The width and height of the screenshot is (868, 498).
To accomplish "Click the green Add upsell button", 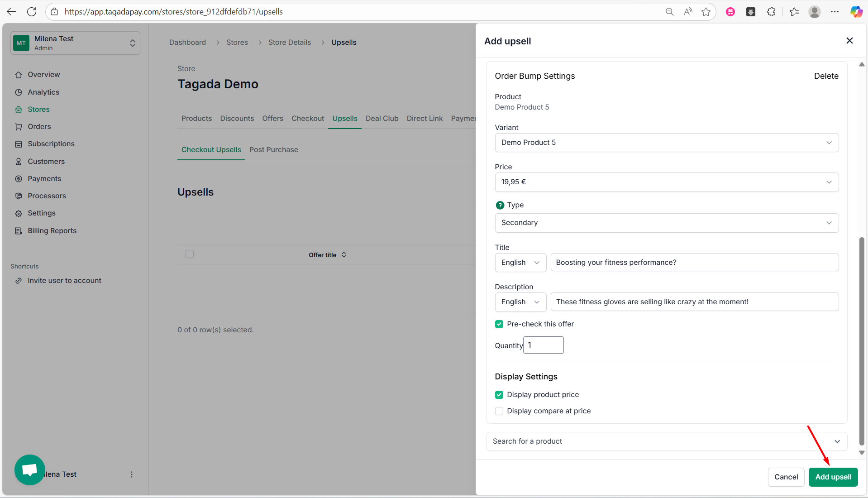I will (833, 477).
